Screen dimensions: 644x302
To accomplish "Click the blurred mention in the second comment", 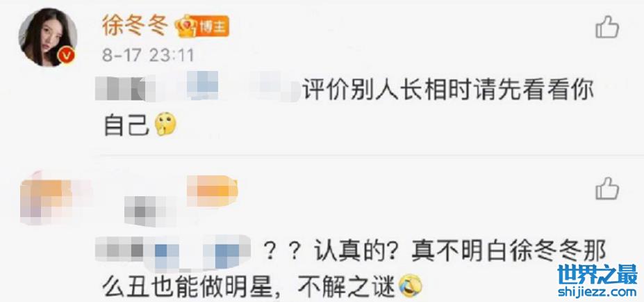I will point(173,251).
